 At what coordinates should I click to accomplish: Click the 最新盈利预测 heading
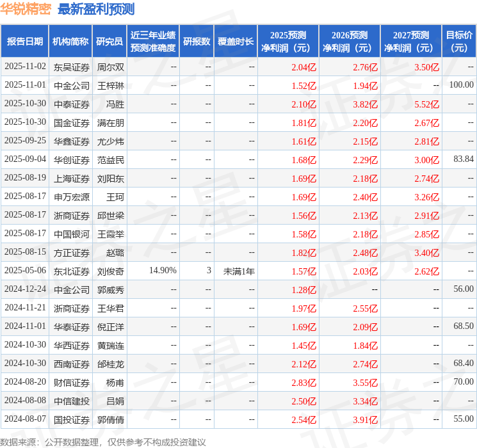coord(96,9)
